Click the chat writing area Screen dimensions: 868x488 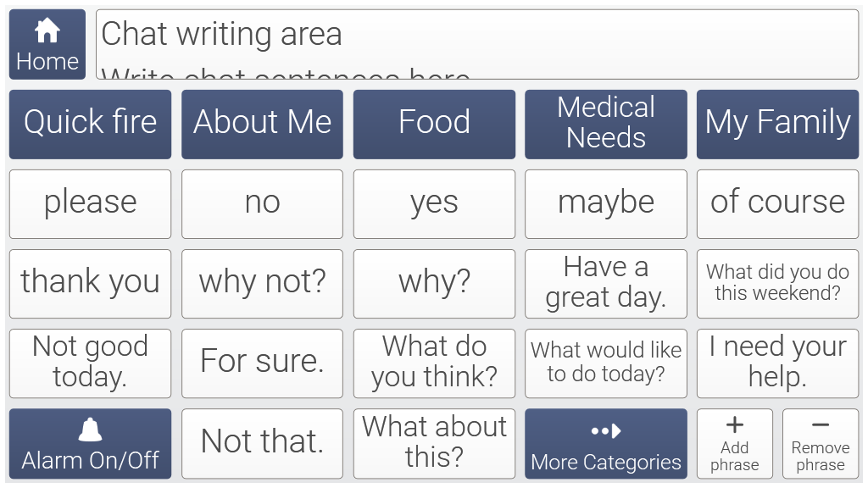[x=476, y=44]
